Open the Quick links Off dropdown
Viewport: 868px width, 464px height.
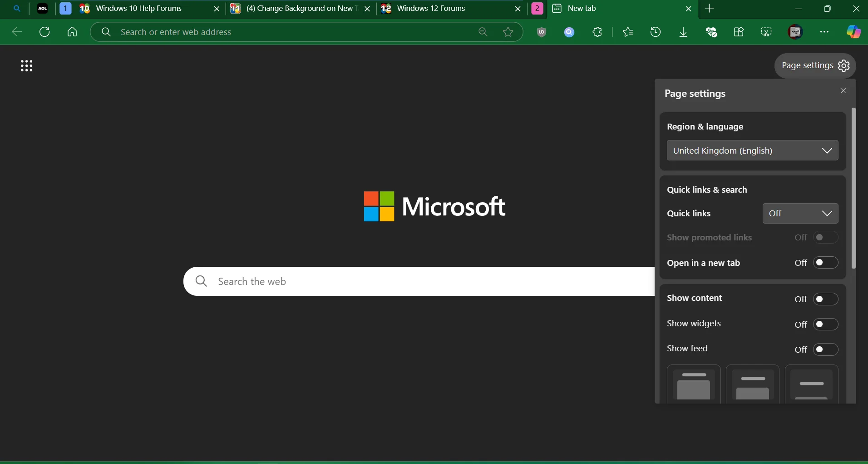tap(800, 213)
